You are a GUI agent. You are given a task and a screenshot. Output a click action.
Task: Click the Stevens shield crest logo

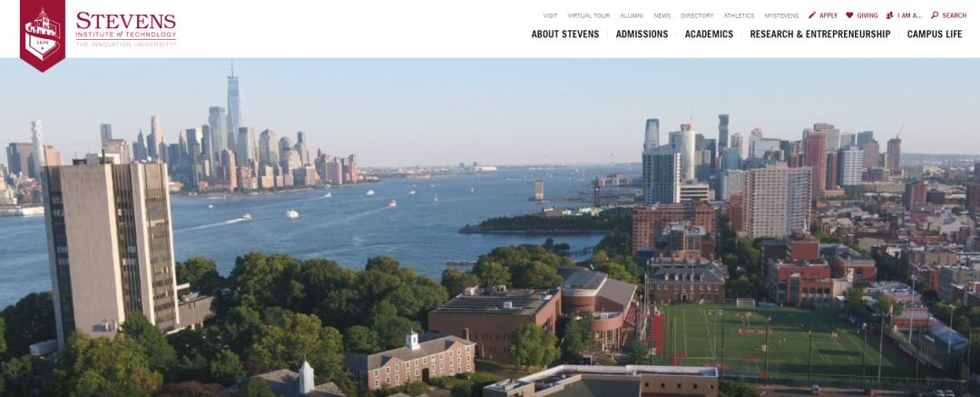point(43,35)
